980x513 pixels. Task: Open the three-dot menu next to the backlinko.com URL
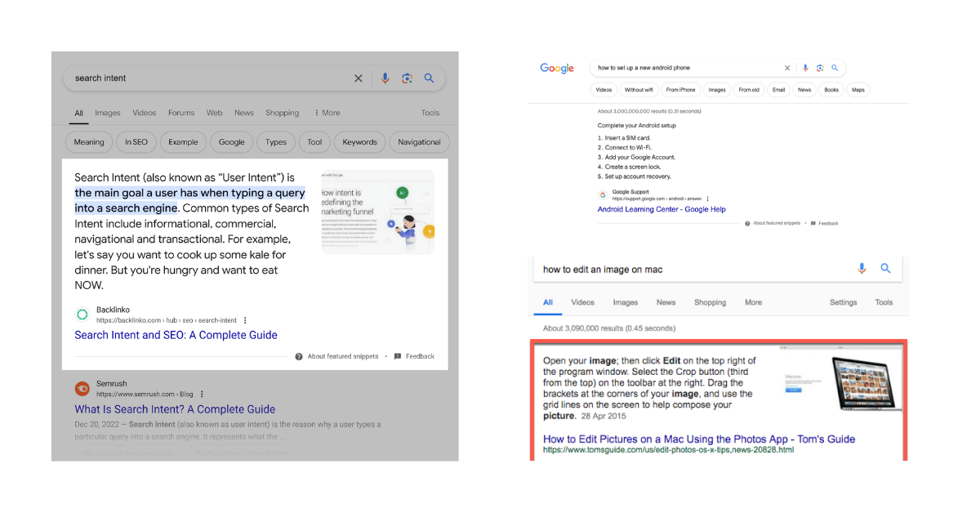[245, 320]
